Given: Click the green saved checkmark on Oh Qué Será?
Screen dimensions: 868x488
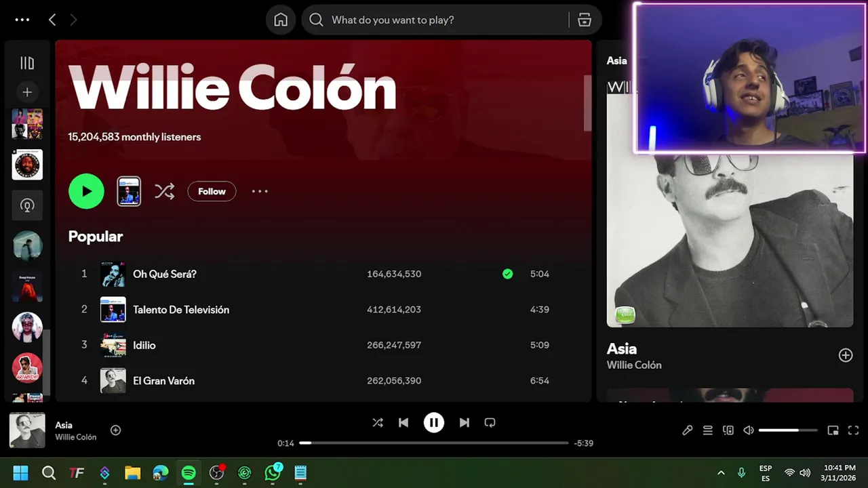Looking at the screenshot, I should (507, 274).
